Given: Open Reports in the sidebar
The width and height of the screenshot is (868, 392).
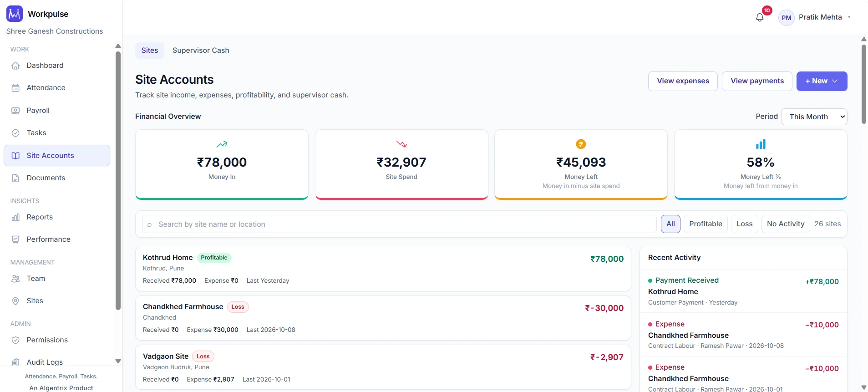Looking at the screenshot, I should (57, 217).
